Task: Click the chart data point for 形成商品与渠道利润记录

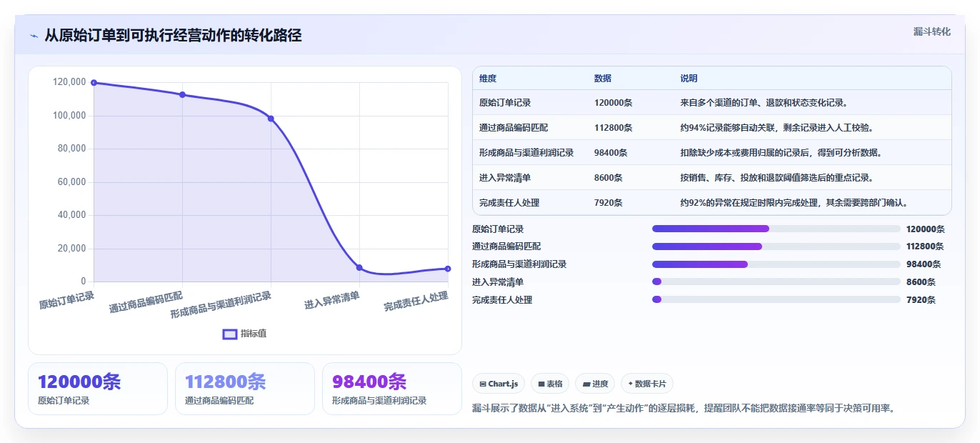Action: (x=271, y=119)
